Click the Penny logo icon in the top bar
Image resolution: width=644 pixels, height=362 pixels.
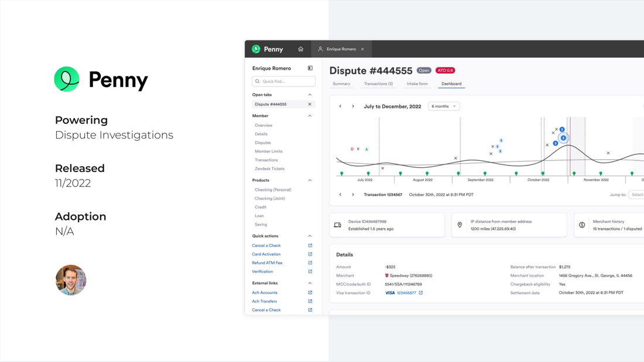coord(256,49)
